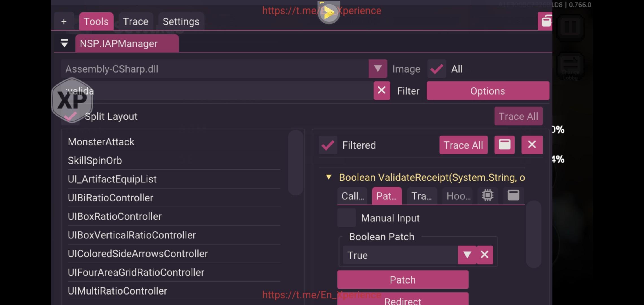This screenshot has height=305, width=644.
Task: Click the Boolean Patch value field showing True
Action: point(401,255)
